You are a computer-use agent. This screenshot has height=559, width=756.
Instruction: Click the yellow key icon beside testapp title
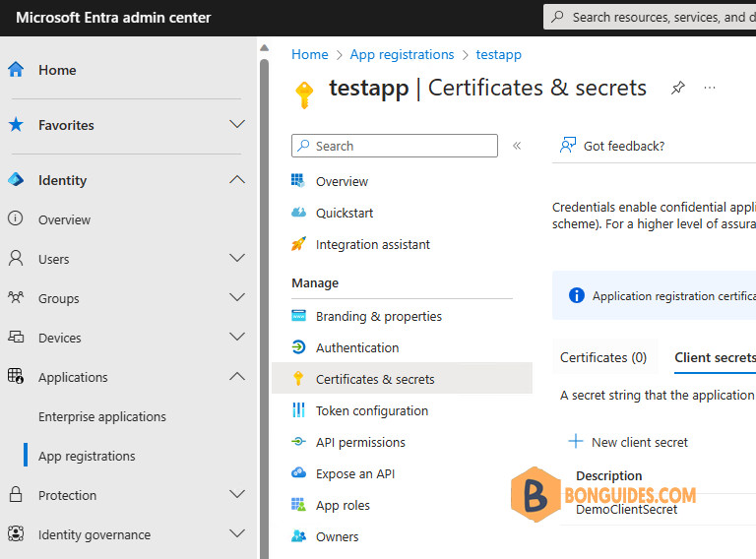coord(304,94)
